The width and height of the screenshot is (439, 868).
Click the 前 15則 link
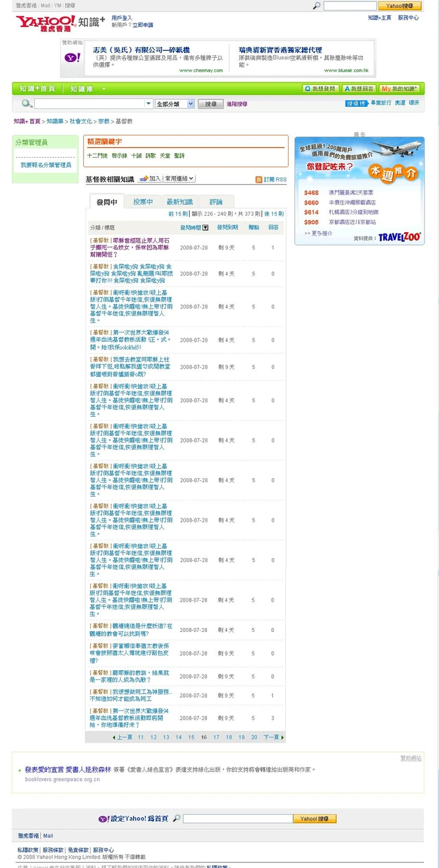[178, 214]
